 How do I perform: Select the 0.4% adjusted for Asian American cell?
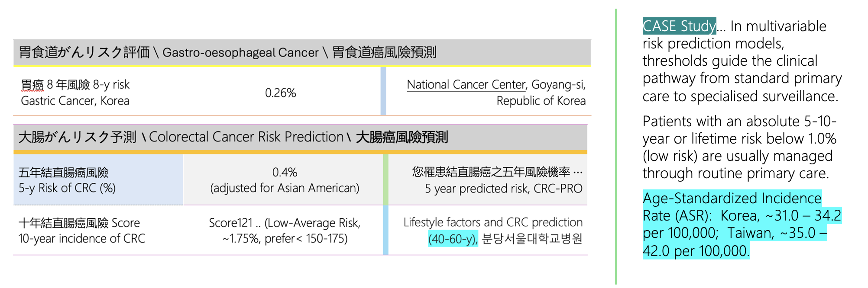point(285,180)
